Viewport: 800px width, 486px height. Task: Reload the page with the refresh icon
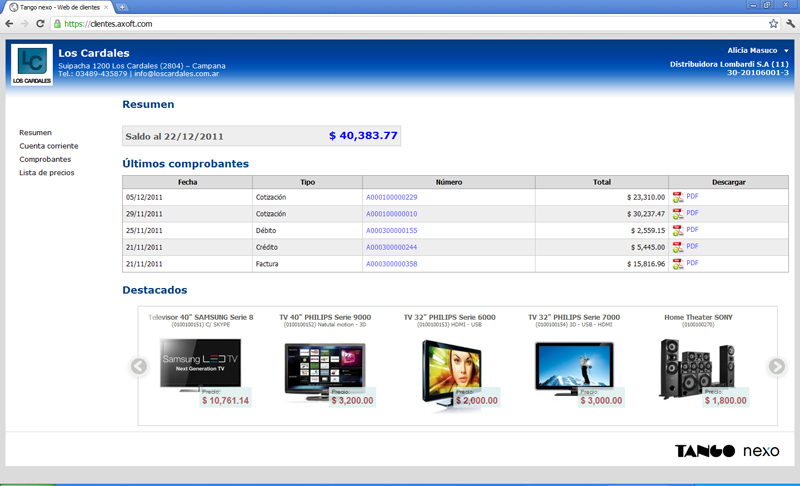pyautogui.click(x=40, y=23)
